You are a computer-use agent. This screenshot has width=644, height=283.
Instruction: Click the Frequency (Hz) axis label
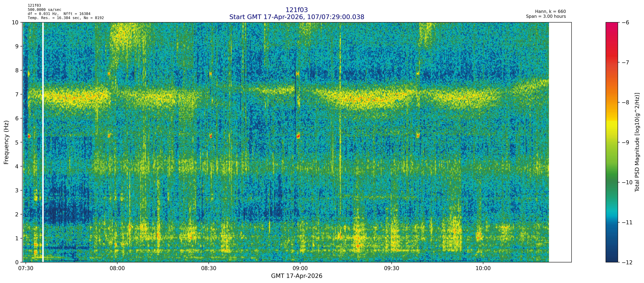pyautogui.click(x=6, y=142)
